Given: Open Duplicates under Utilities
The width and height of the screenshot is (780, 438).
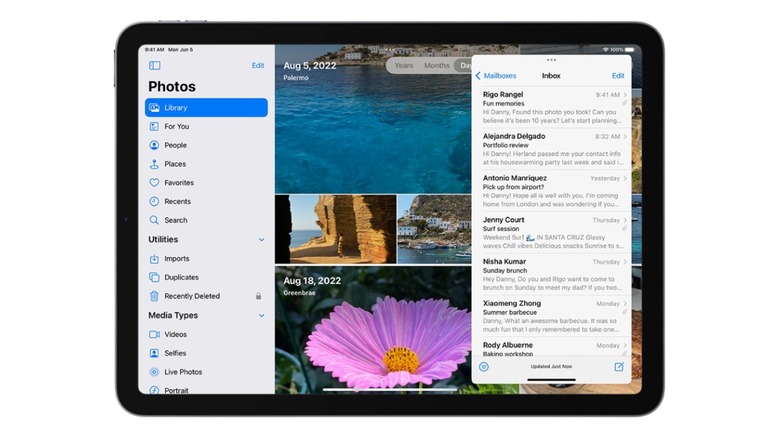Looking at the screenshot, I should click(x=206, y=277).
